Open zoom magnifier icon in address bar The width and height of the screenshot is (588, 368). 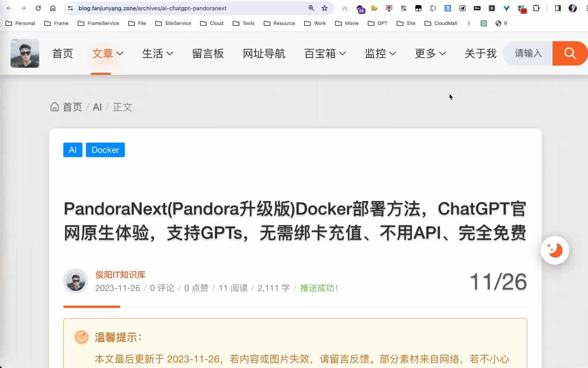coord(311,8)
